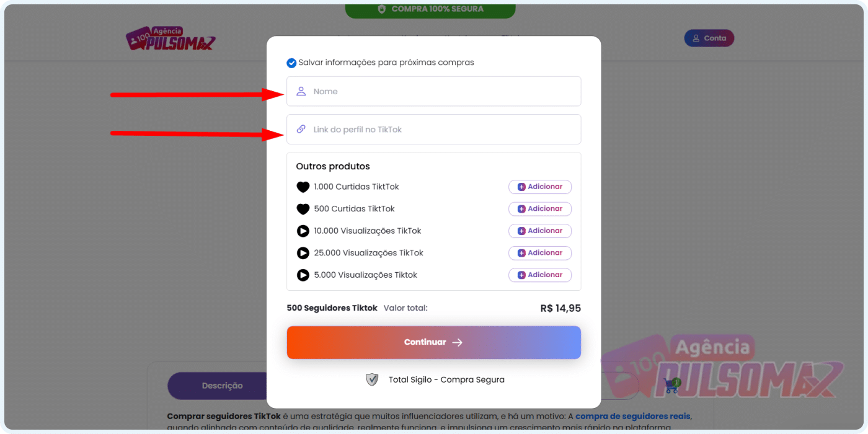Toggle the Salvar informações para próximas compras checkbox
This screenshot has height=434, width=868.
tap(291, 63)
